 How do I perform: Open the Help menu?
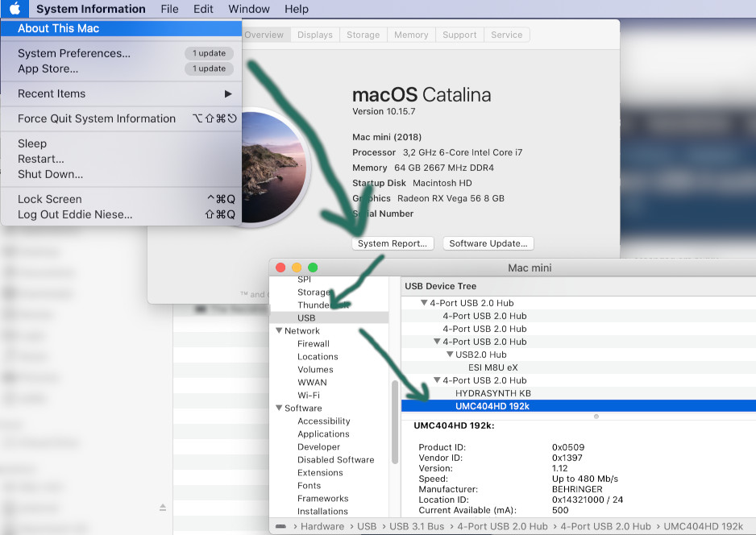click(x=296, y=9)
